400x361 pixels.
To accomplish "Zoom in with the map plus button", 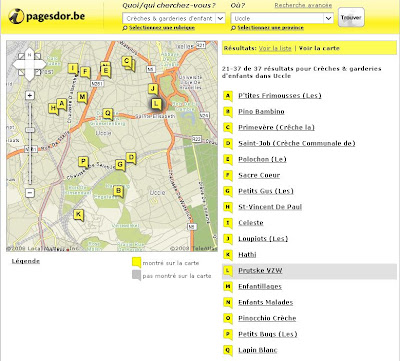I will [x=30, y=96].
